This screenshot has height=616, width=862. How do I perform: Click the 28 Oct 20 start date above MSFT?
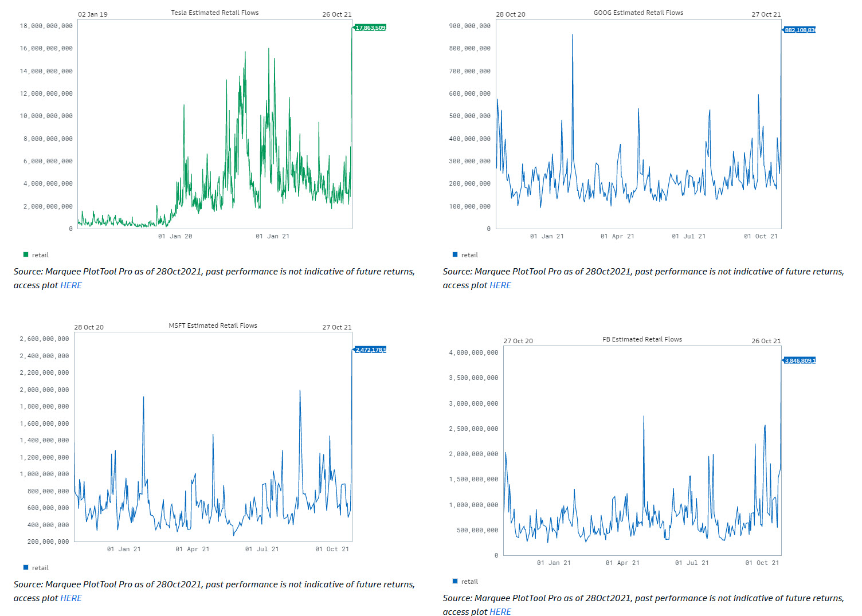coord(89,327)
